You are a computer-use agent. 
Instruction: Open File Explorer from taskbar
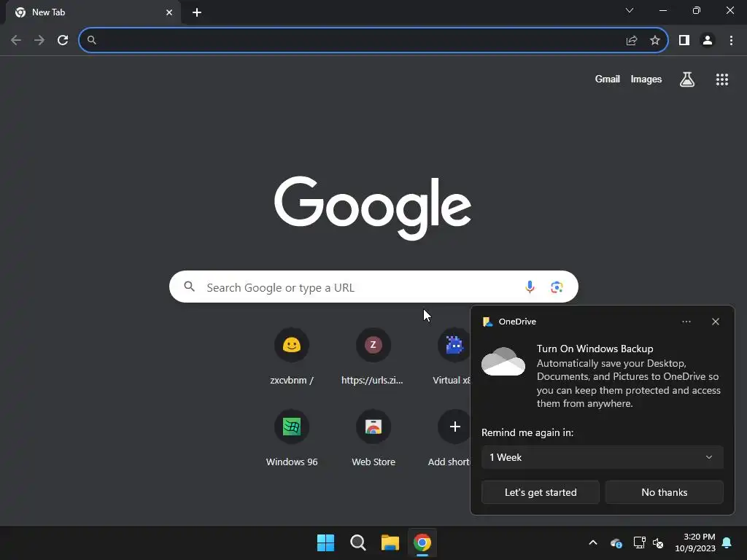(x=390, y=542)
